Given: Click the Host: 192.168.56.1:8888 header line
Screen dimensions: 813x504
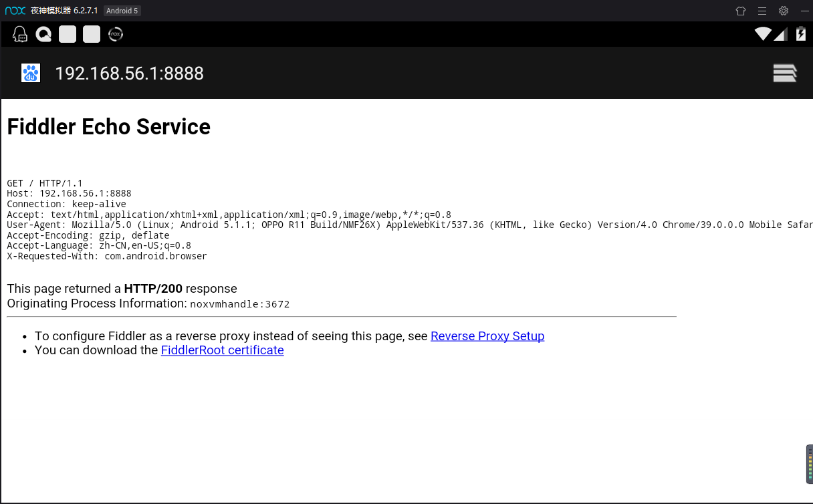Looking at the screenshot, I should 69,193.
